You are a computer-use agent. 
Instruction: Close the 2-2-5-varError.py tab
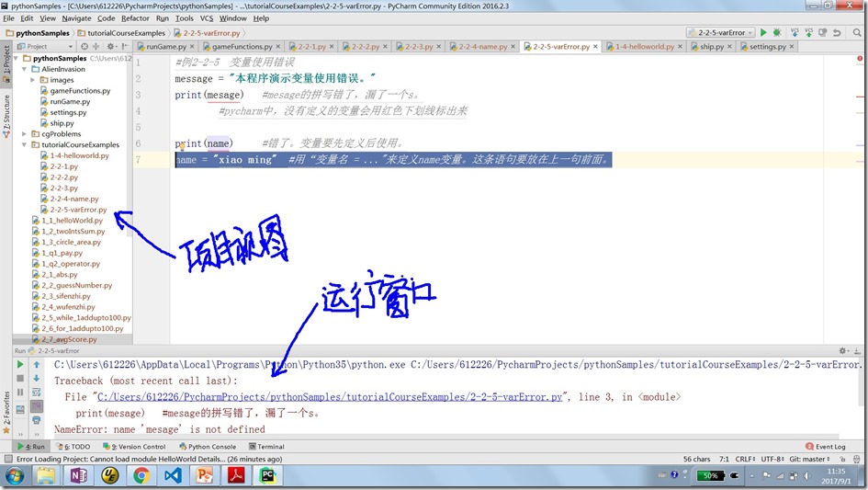pyautogui.click(x=595, y=47)
